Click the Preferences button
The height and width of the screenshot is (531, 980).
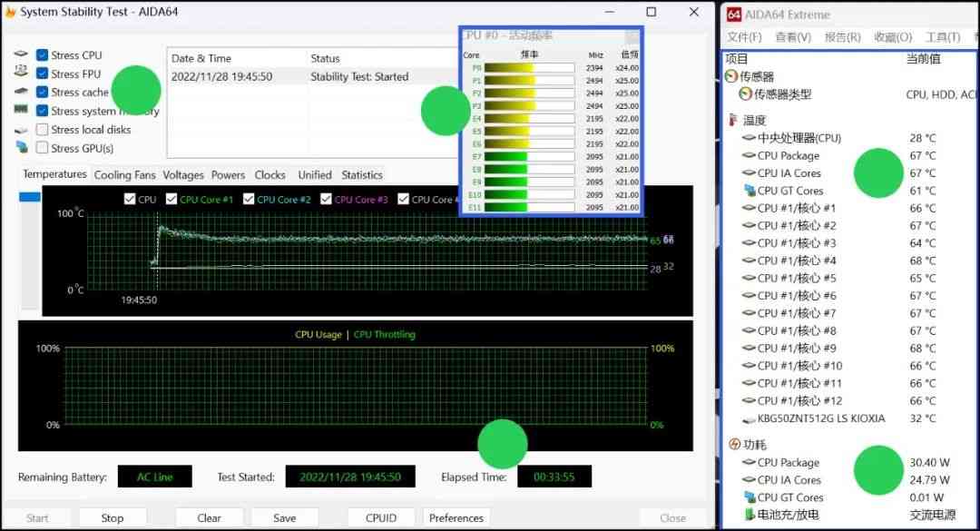pyautogui.click(x=456, y=518)
